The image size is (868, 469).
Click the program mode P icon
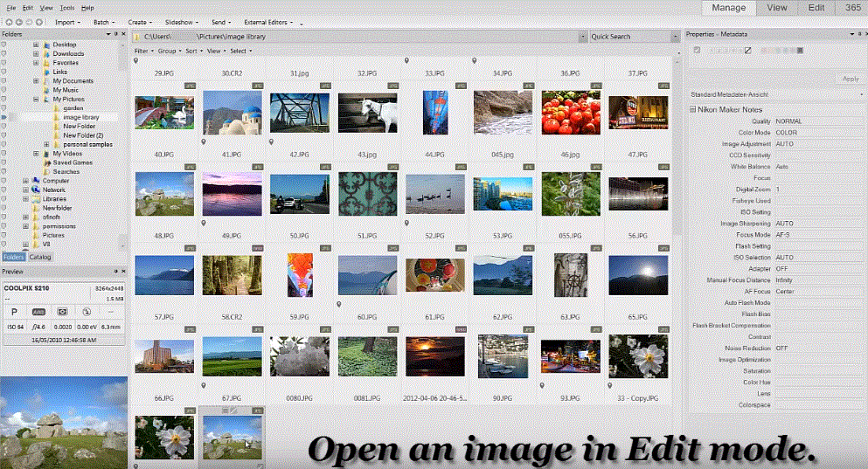(14, 312)
